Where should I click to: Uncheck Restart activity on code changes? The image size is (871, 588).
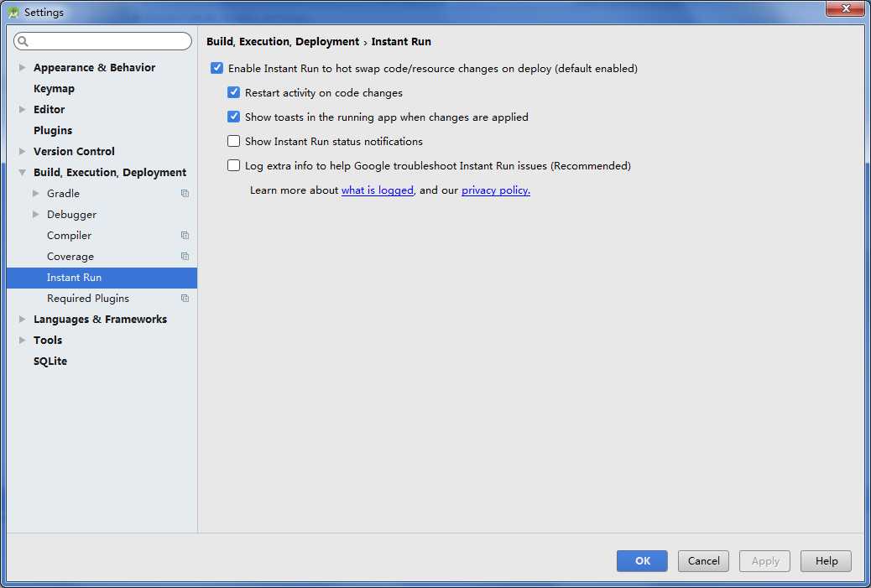pyautogui.click(x=233, y=92)
